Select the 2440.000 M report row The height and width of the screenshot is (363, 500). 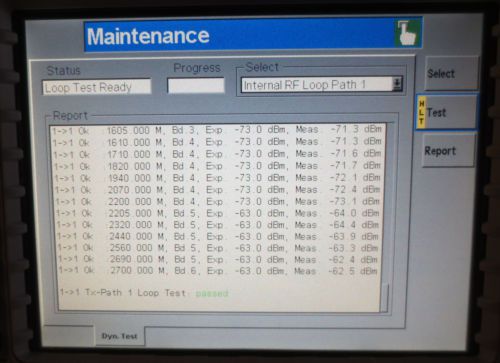pos(217,236)
